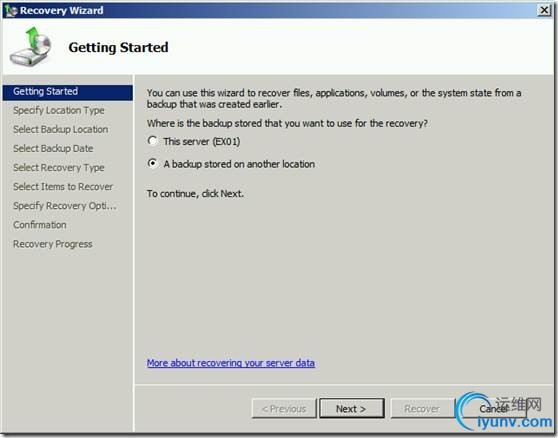The width and height of the screenshot is (558, 438).
Task: Click the disabled < Previous button
Action: [284, 408]
